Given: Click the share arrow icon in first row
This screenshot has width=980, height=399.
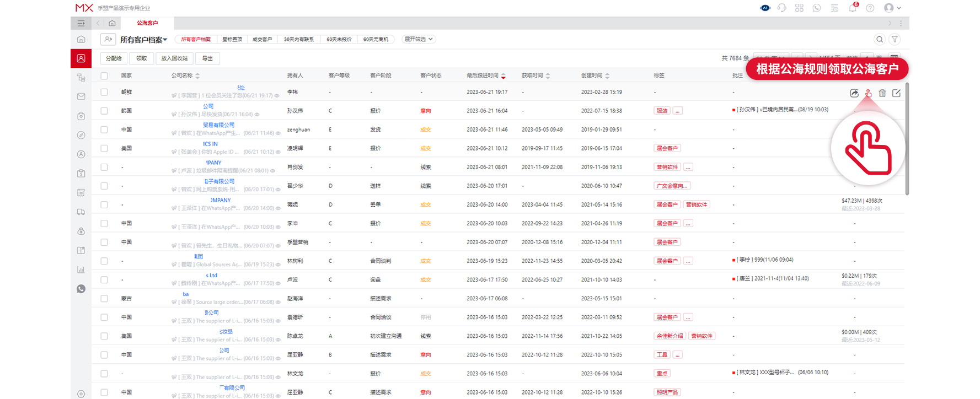Looking at the screenshot, I should 854,93.
